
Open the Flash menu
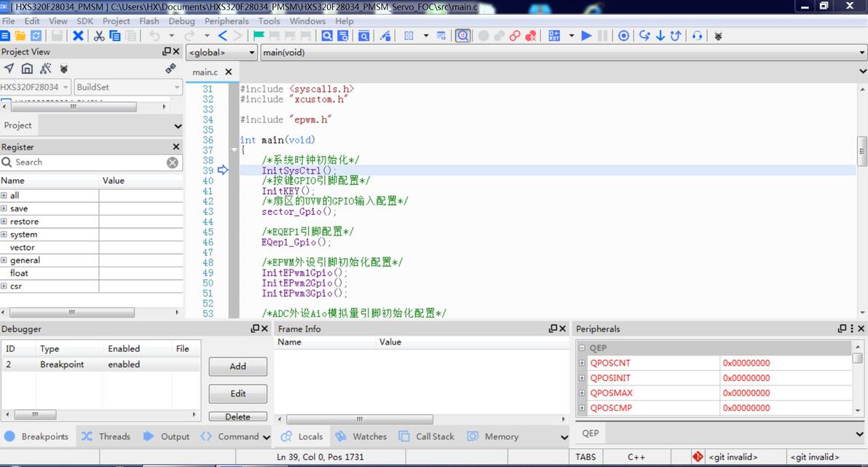click(x=149, y=21)
